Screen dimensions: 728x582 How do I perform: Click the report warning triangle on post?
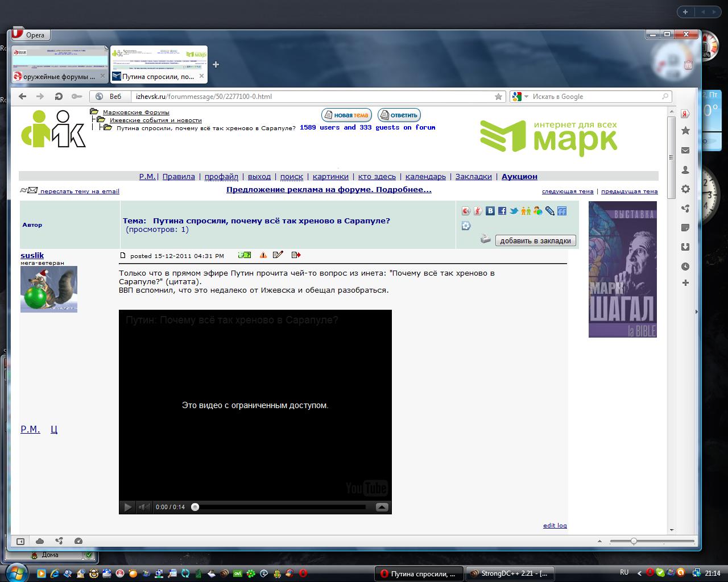263,255
